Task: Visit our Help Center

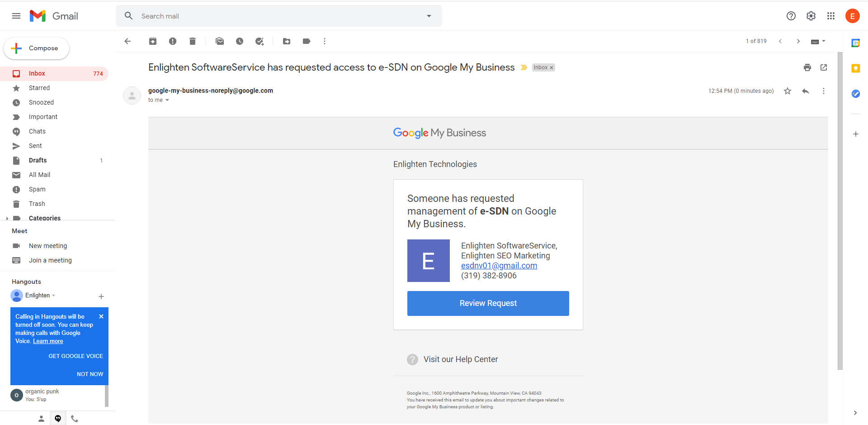Action: pyautogui.click(x=461, y=359)
